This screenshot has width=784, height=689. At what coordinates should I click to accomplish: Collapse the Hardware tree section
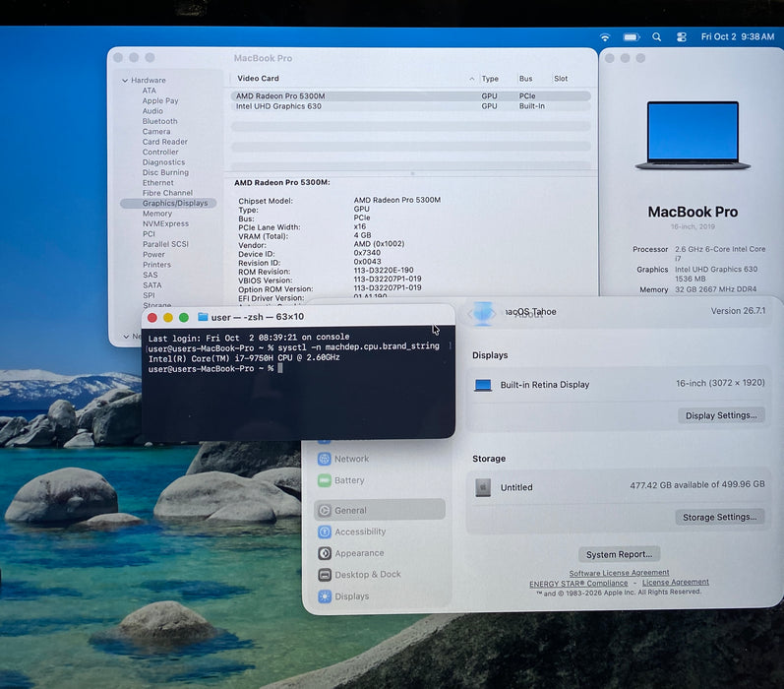point(125,80)
